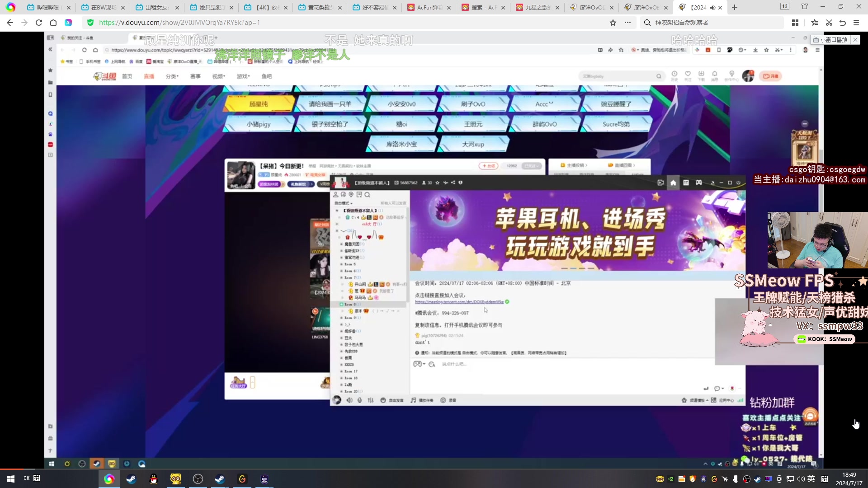Open the browser hamburger main menu
The image size is (868, 488).
[x=856, y=23]
